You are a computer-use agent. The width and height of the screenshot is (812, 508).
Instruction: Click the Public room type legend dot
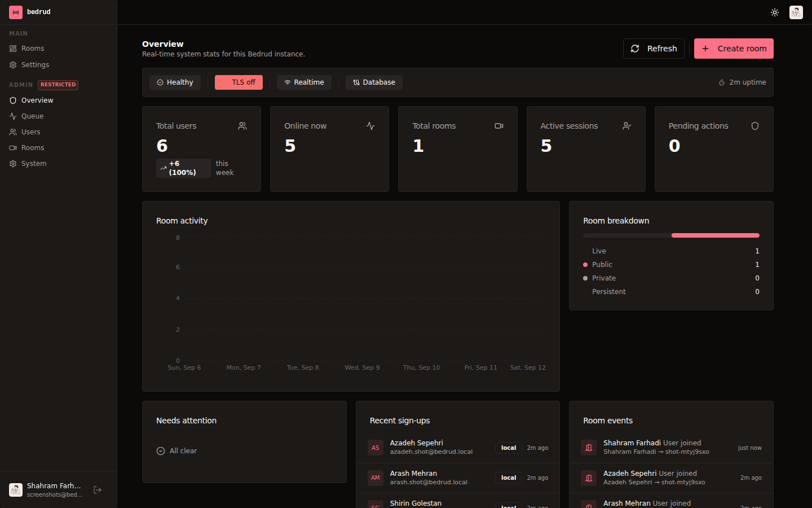click(585, 265)
